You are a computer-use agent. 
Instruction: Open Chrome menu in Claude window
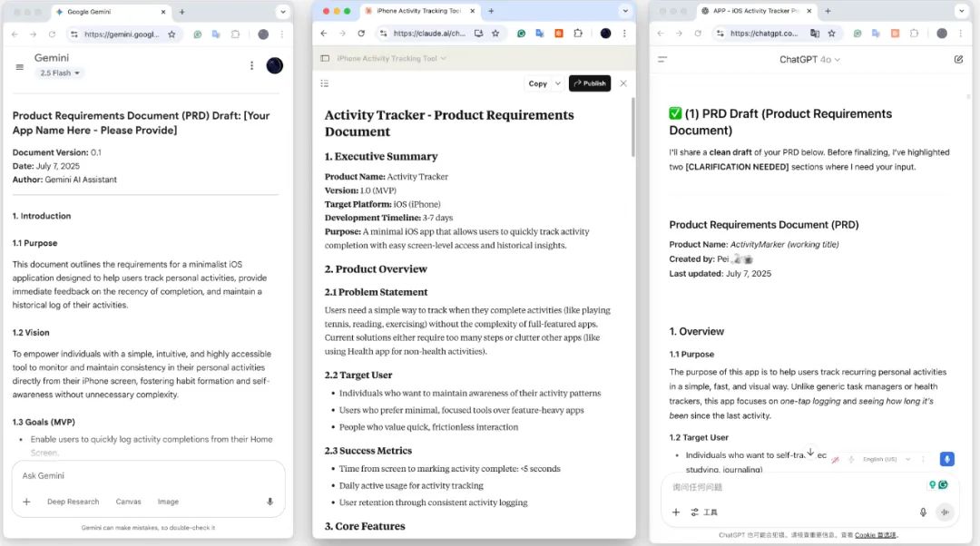[x=624, y=34]
